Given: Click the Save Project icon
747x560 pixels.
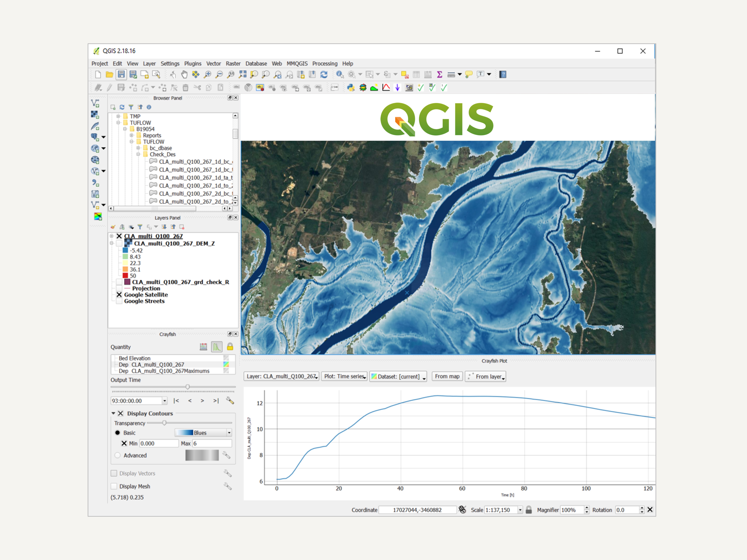Looking at the screenshot, I should [121, 74].
